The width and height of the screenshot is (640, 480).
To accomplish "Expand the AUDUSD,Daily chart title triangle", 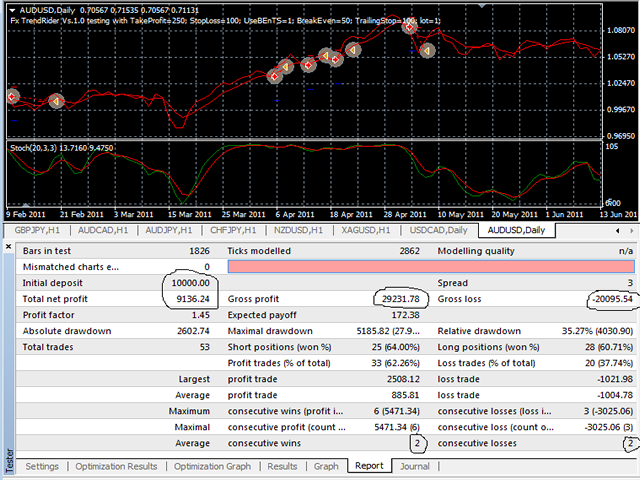I will (13, 10).
